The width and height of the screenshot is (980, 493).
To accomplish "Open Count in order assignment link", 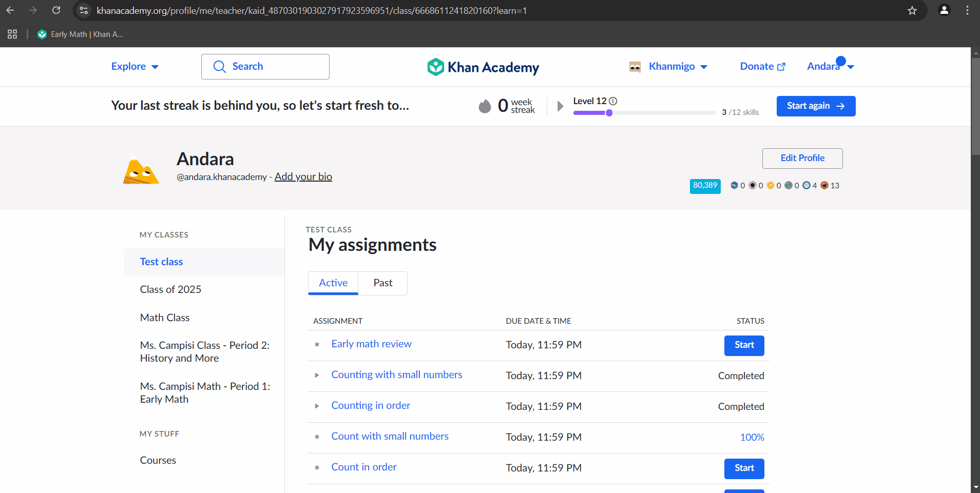I will 364,467.
